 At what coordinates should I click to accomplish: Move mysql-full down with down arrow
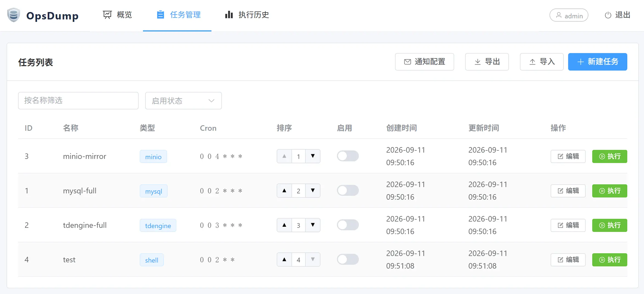pos(313,191)
